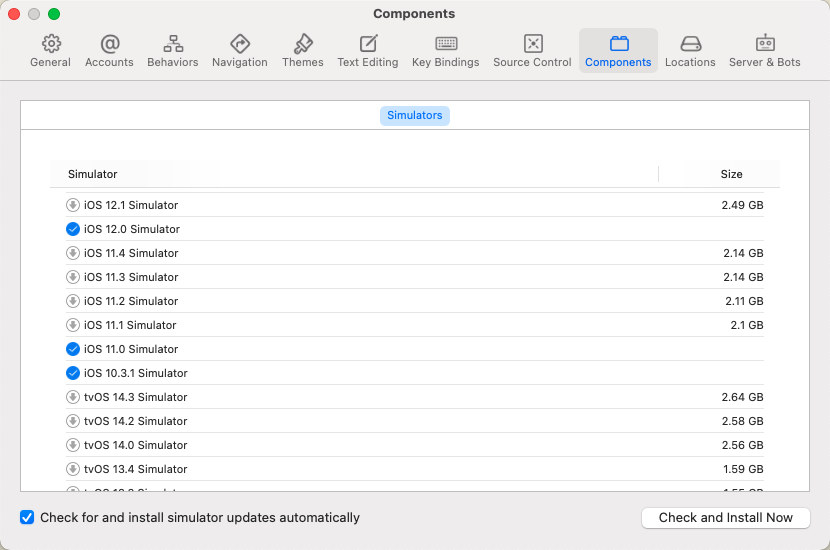Close the Components window
830x550 pixels.
pos(14,14)
